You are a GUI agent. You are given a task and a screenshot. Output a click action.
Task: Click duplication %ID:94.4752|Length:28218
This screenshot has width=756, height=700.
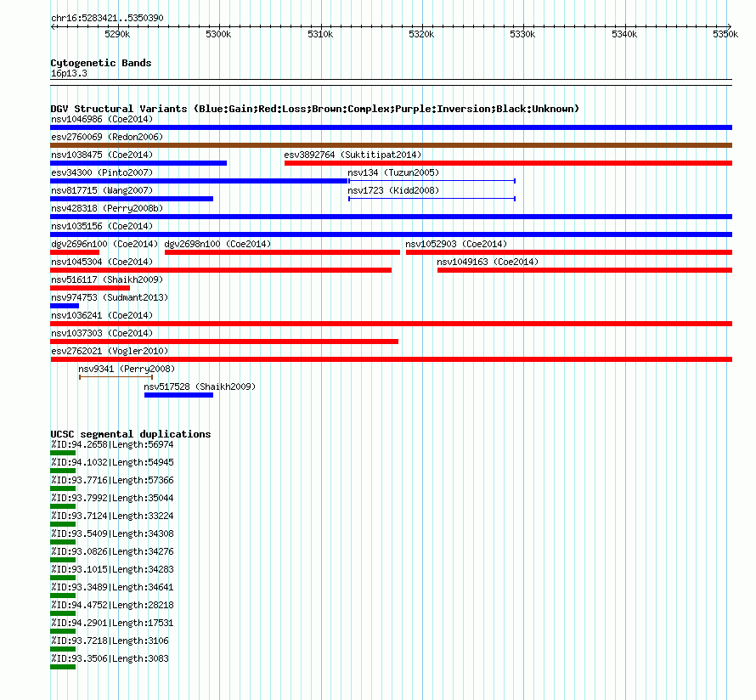112,605
